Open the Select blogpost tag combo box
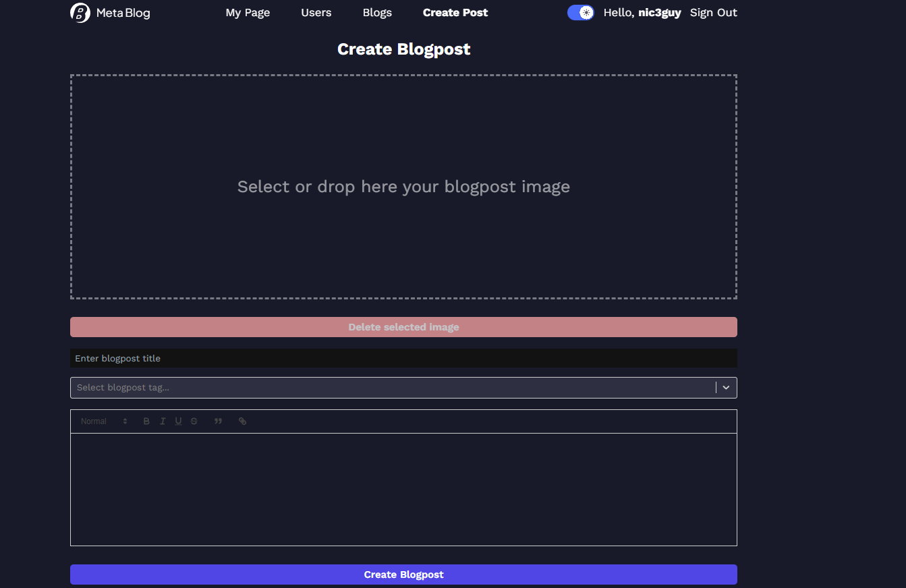Screen dimensions: 906x588 click(x=403, y=388)
